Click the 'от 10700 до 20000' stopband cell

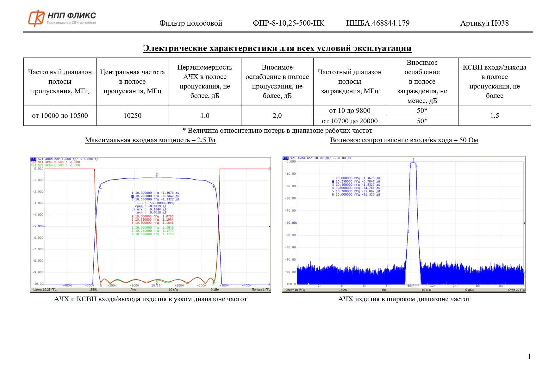(x=349, y=121)
